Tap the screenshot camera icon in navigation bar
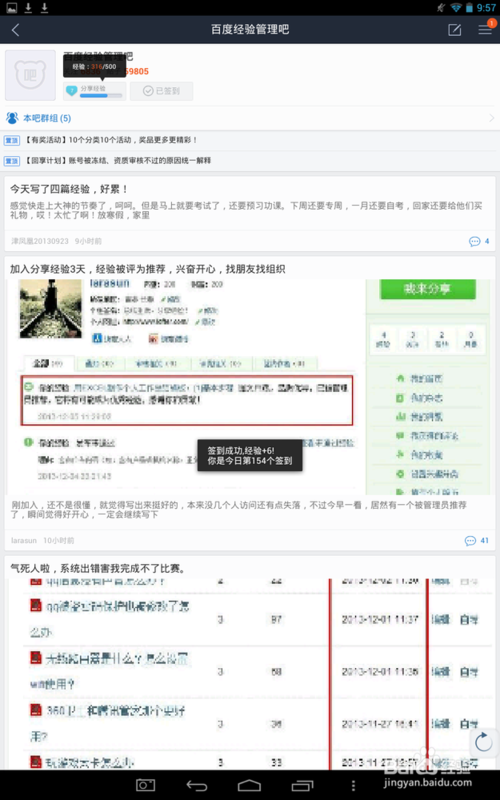Screen dimensions: 500x800 coord(145,785)
